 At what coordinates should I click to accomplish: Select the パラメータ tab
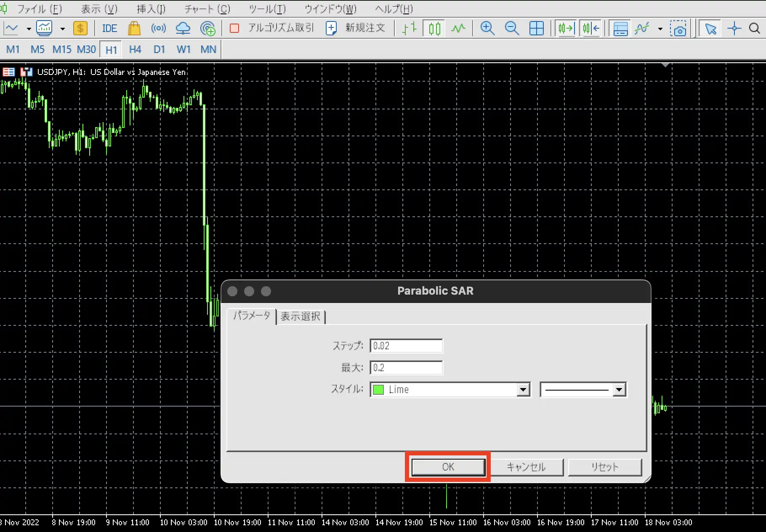(252, 316)
